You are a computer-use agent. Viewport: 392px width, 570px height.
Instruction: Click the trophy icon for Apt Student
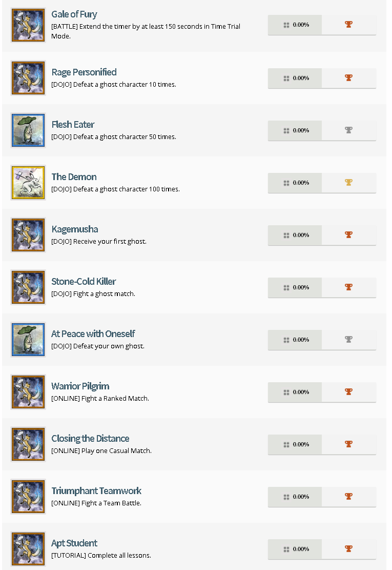point(349,549)
